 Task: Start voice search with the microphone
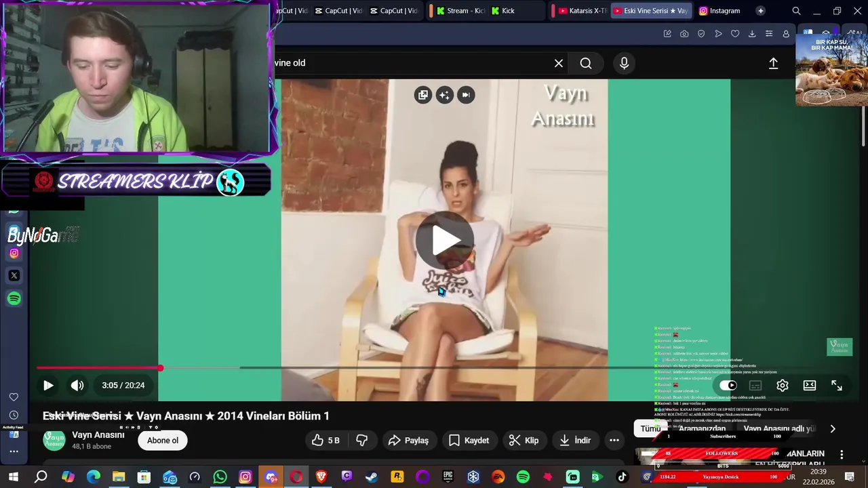[624, 63]
